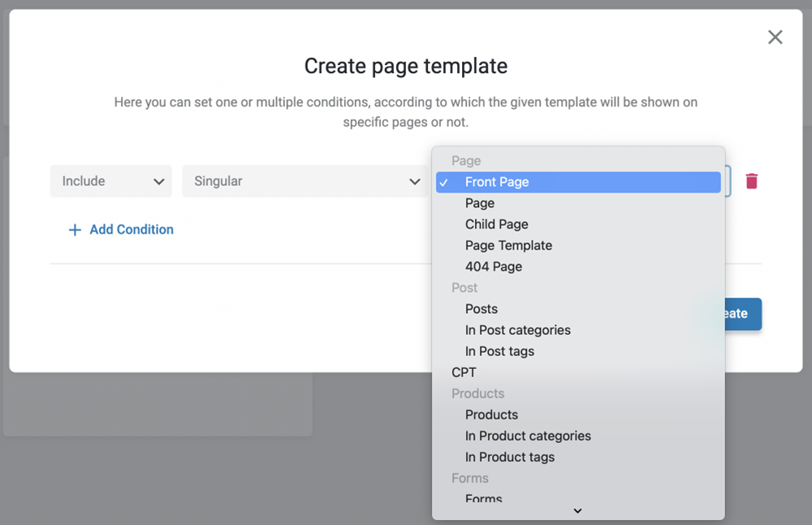Choose 404 Page option
Viewport: 812px width, 525px height.
(578, 267)
